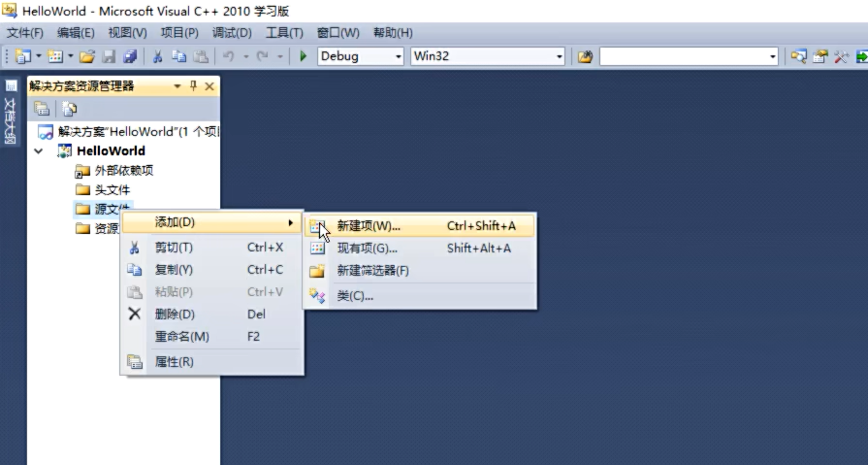Select the 解决方案"HelloWorld" solution node
The width and height of the screenshot is (868, 465).
(x=128, y=132)
